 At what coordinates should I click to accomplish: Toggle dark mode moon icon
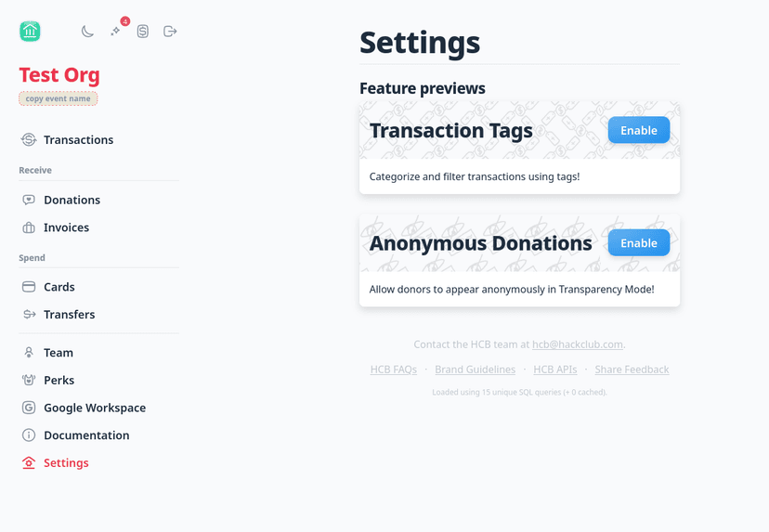click(x=87, y=32)
